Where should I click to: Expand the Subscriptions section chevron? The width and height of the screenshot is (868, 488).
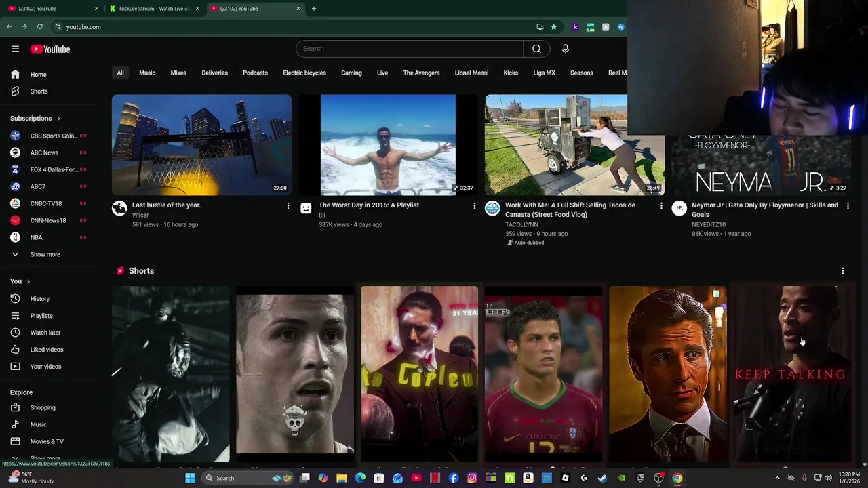tap(58, 119)
